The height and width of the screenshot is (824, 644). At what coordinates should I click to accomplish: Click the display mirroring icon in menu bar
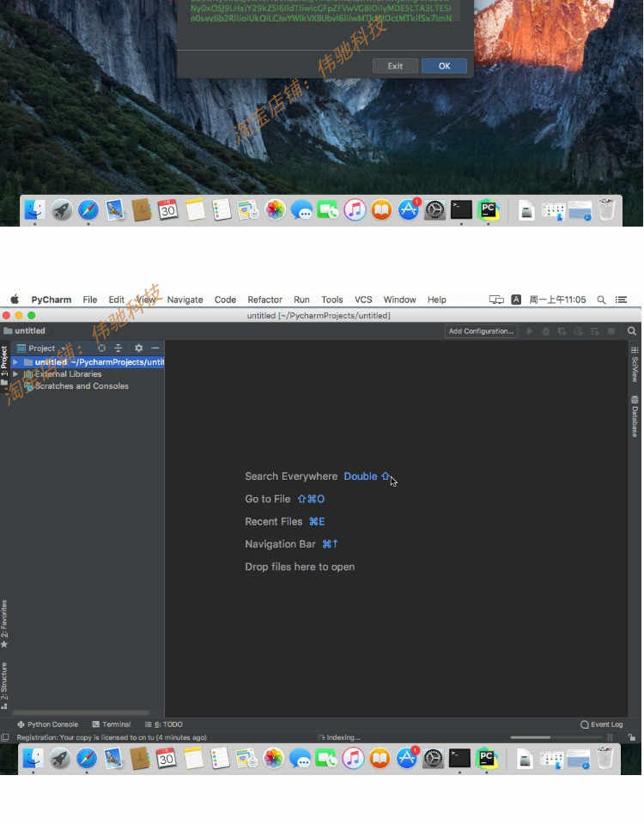496,300
